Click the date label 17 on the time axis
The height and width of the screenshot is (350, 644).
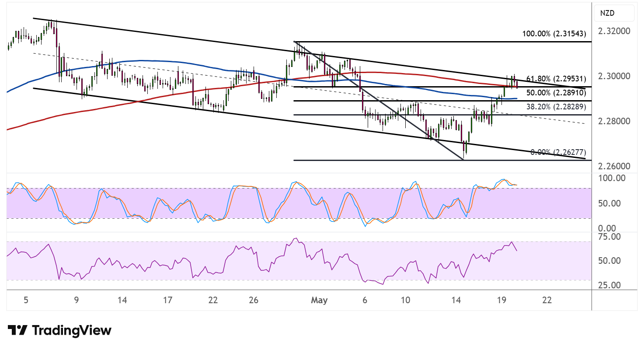167,301
